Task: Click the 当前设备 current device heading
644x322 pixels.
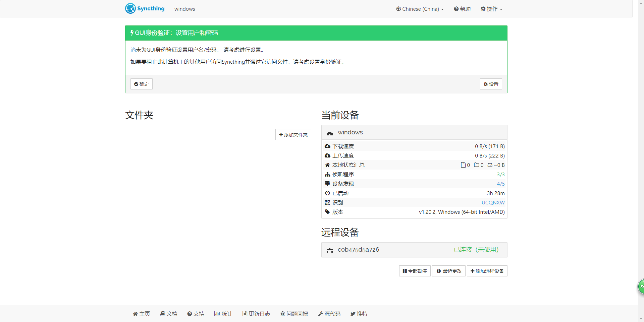Action: click(340, 115)
